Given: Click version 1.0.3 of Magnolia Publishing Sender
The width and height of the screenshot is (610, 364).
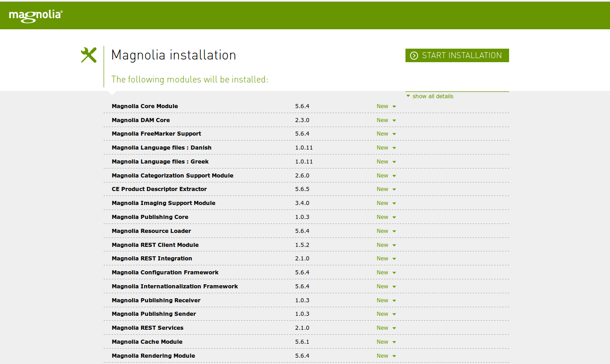Looking at the screenshot, I should click(302, 314).
